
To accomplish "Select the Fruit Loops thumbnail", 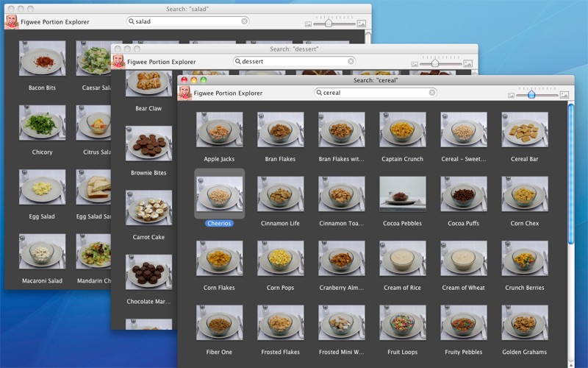I will click(403, 322).
